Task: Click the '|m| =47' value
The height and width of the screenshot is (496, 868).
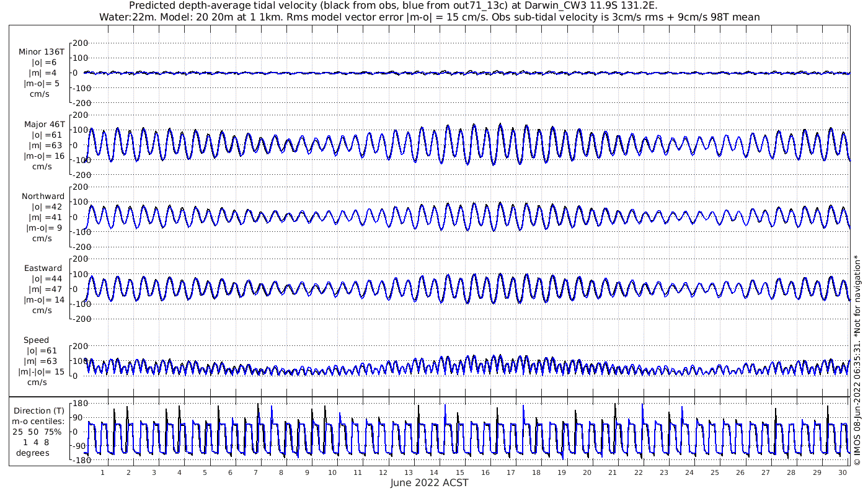Action: [x=45, y=290]
